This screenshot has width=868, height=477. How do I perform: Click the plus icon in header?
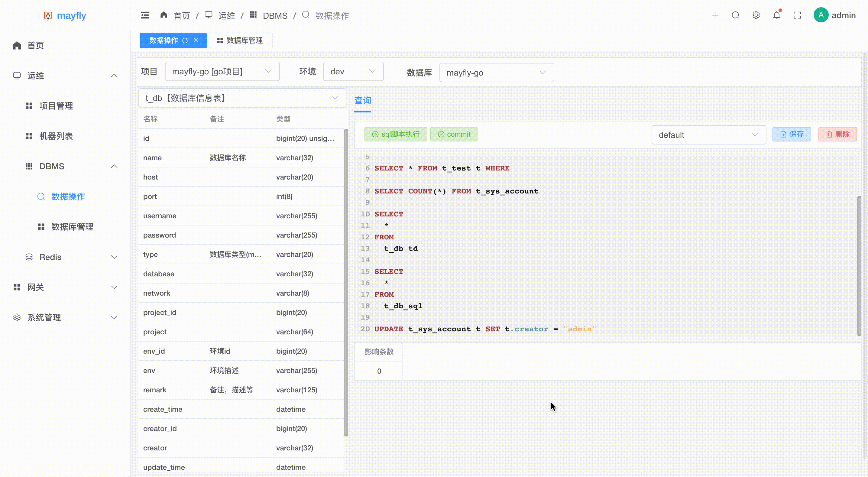(x=715, y=15)
